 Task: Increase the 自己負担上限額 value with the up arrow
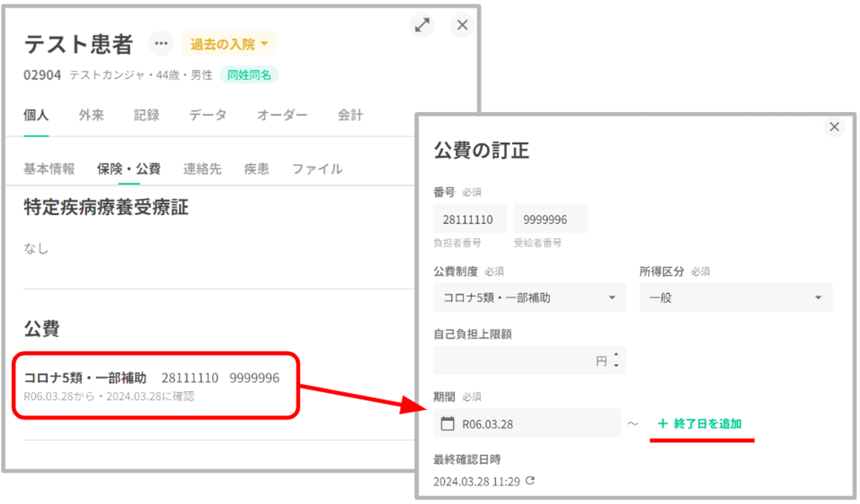pos(616,354)
